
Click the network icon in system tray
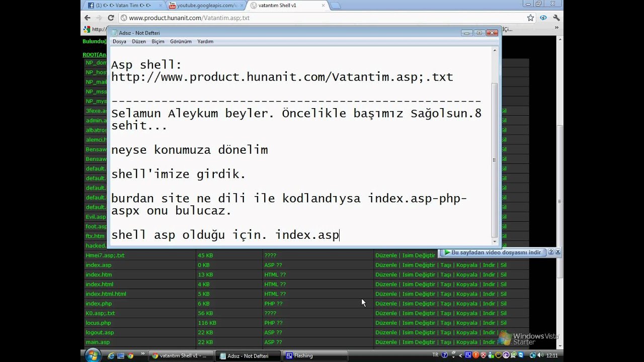click(533, 355)
